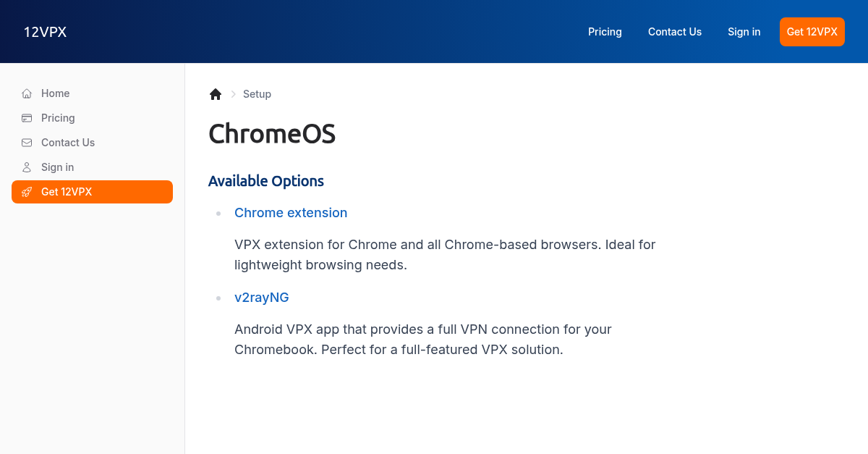This screenshot has width=868, height=454.
Task: Open the Chrome extension link
Action: [291, 213]
